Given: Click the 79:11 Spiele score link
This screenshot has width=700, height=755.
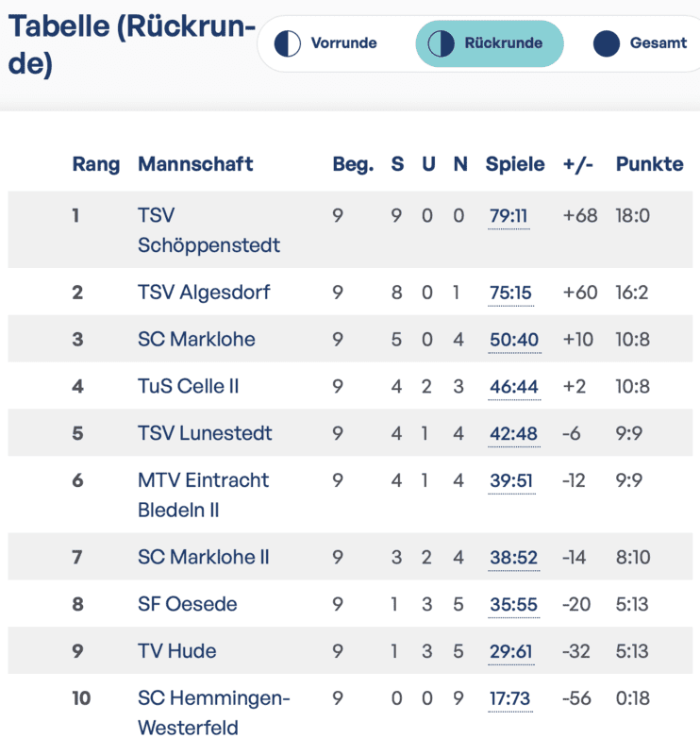Looking at the screenshot, I should point(508,216).
